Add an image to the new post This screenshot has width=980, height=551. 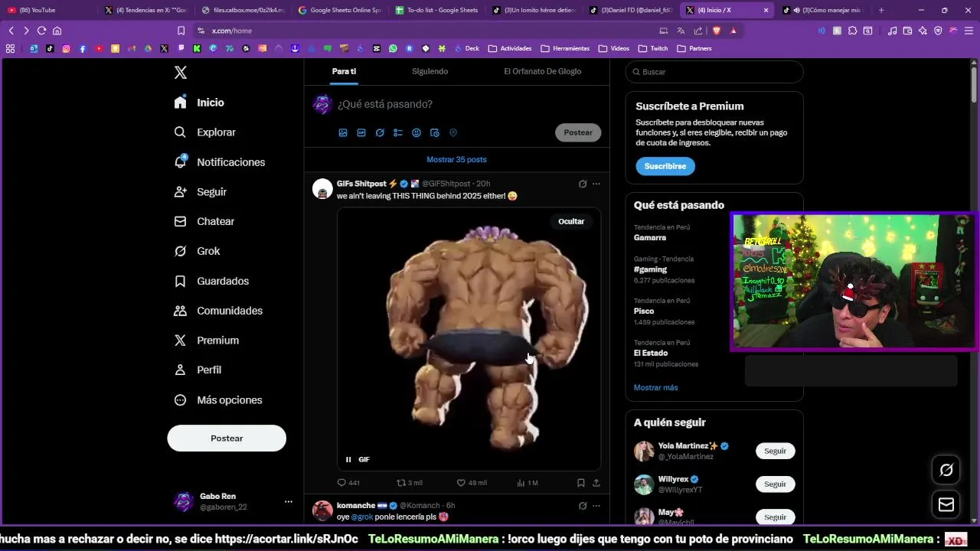(x=343, y=132)
